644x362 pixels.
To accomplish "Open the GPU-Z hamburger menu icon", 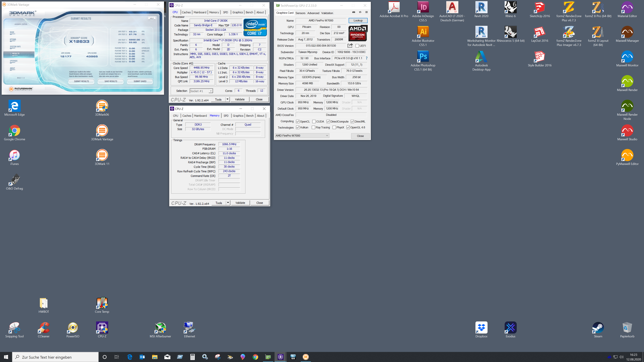I will coord(366,12).
